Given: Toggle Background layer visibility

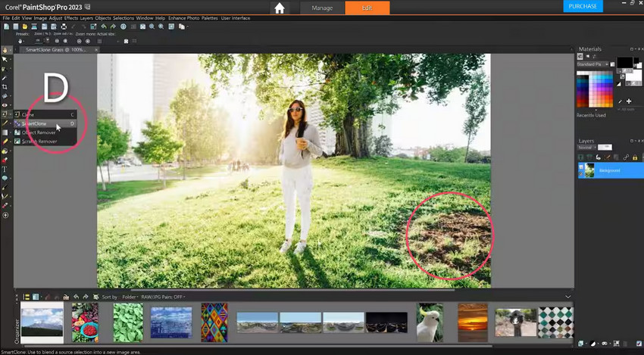Looking at the screenshot, I should 581,167.
